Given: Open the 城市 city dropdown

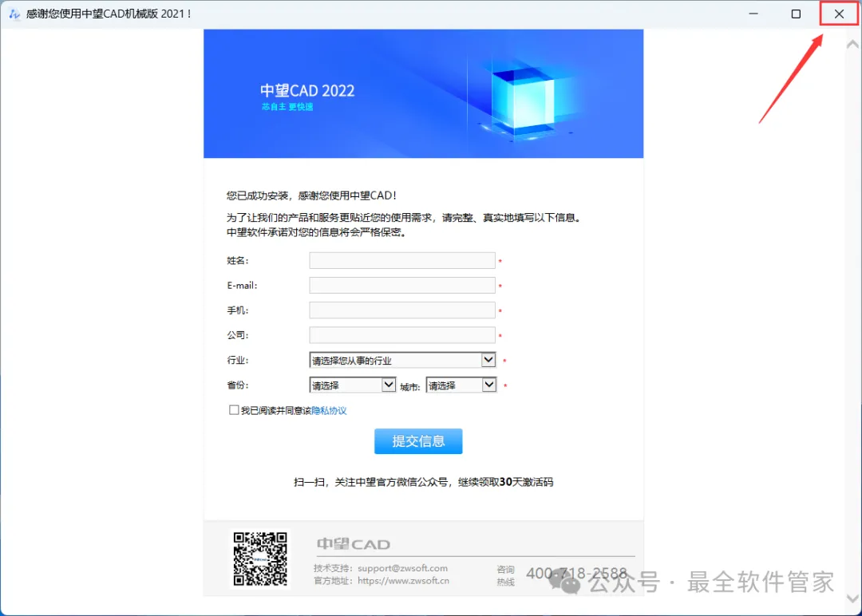Looking at the screenshot, I should 461,385.
